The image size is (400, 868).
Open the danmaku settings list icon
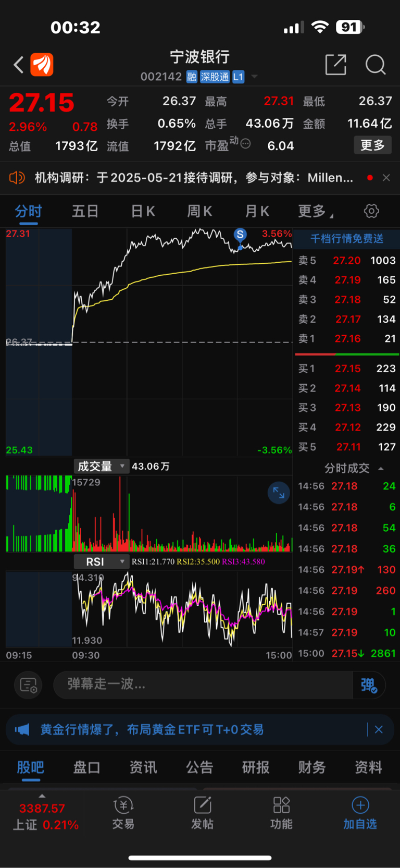tap(28, 684)
